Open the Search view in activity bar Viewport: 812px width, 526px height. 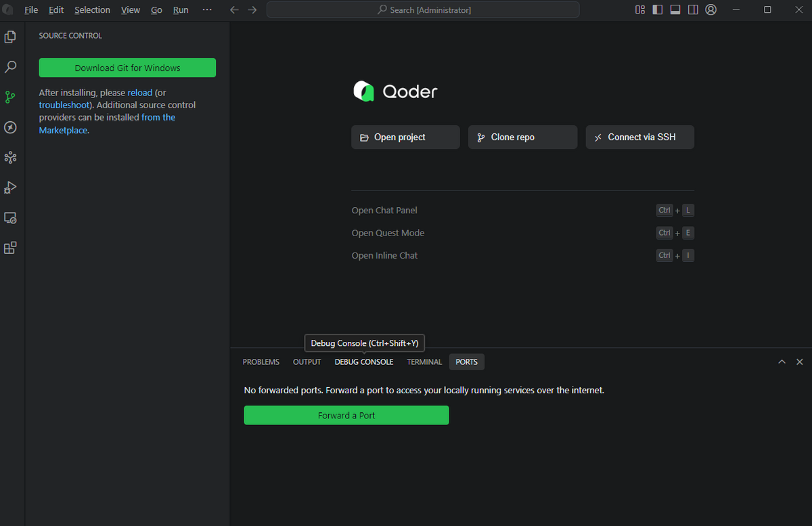pyautogui.click(x=10, y=67)
